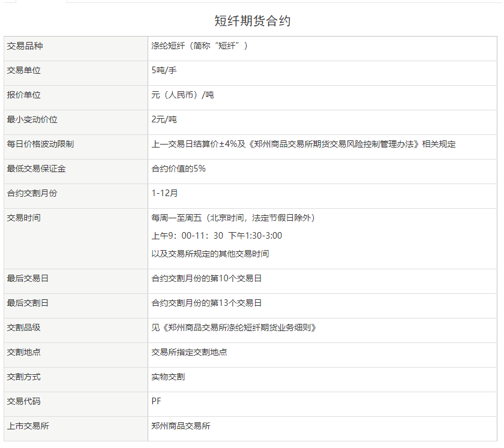Image resolution: width=504 pixels, height=448 pixels.
Task: Click the 最低交易保证金 row label
Action: point(37,169)
